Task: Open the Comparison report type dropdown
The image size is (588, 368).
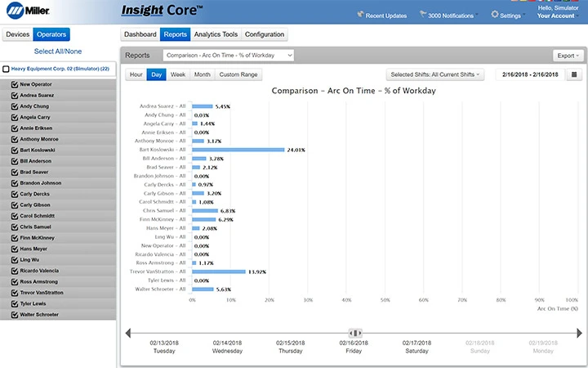Action: click(229, 56)
